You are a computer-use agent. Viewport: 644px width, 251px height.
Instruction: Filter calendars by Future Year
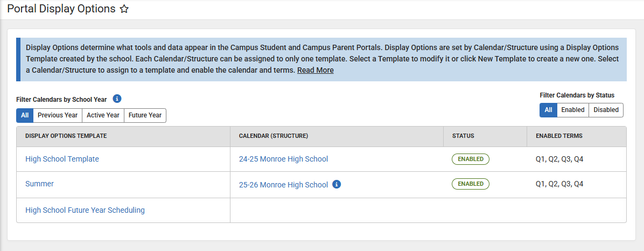pos(145,115)
